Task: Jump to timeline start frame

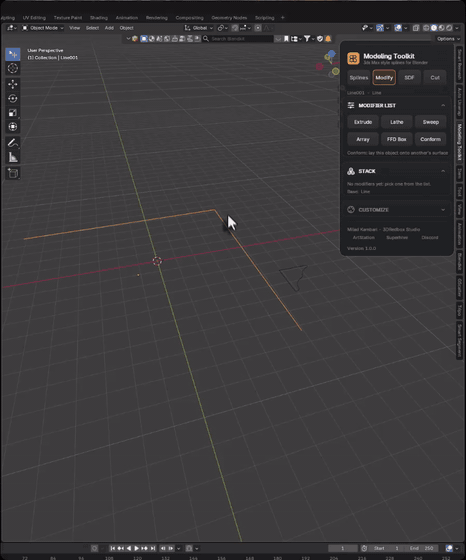Action: pos(112,548)
